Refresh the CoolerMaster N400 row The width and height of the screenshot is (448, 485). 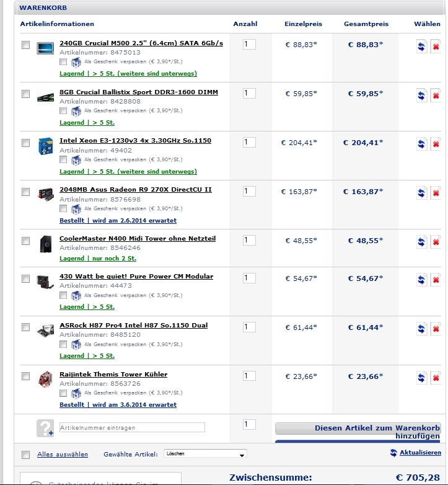click(421, 242)
